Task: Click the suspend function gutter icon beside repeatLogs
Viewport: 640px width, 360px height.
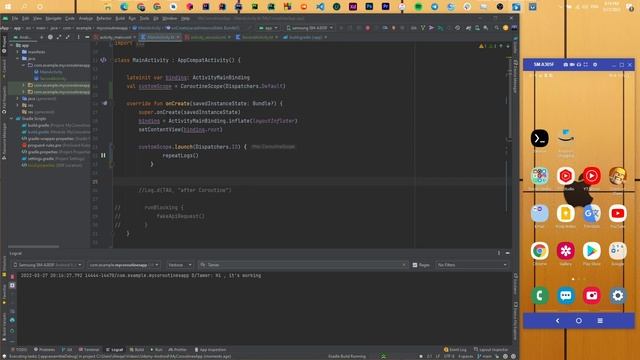Action: [x=103, y=155]
